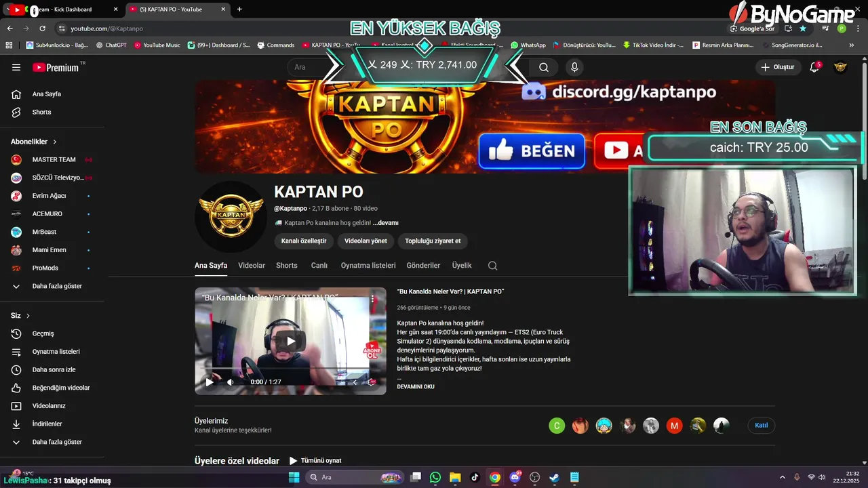Go back in Chrome
The image size is (868, 488).
[9, 28]
